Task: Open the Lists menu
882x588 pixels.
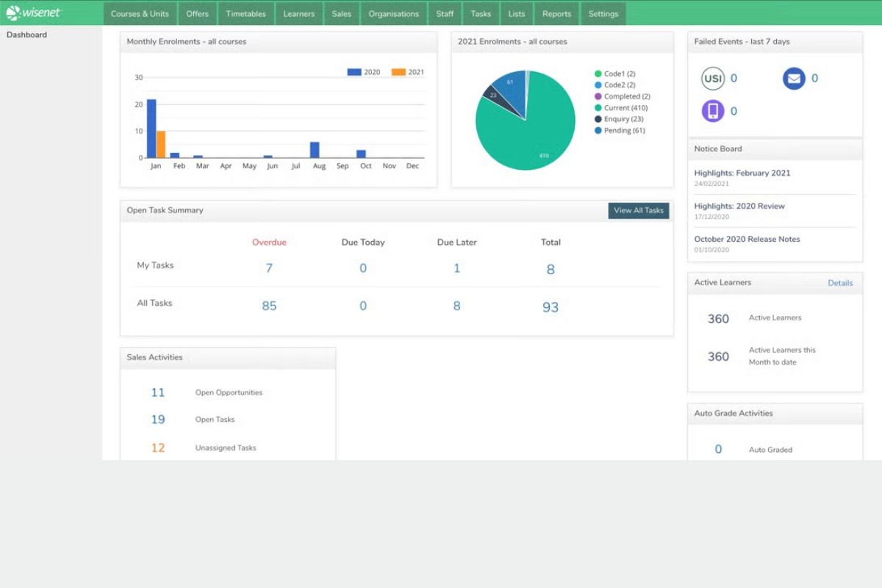Action: point(517,13)
